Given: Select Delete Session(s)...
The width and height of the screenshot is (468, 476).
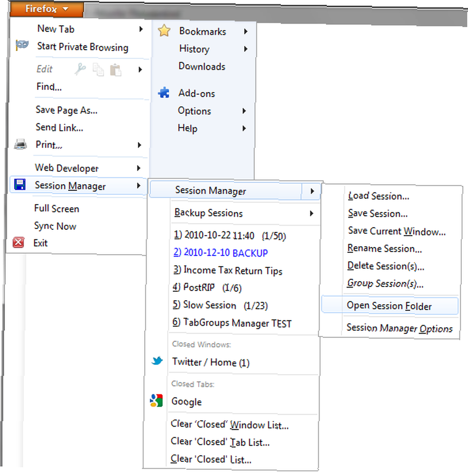Looking at the screenshot, I should pyautogui.click(x=386, y=266).
